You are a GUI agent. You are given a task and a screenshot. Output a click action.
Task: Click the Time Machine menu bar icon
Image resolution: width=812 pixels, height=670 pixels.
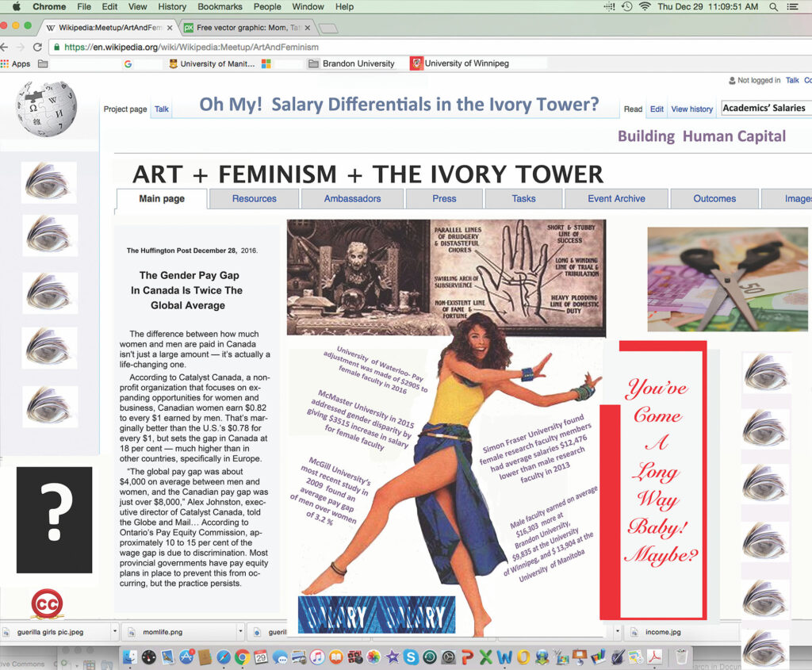click(x=626, y=6)
